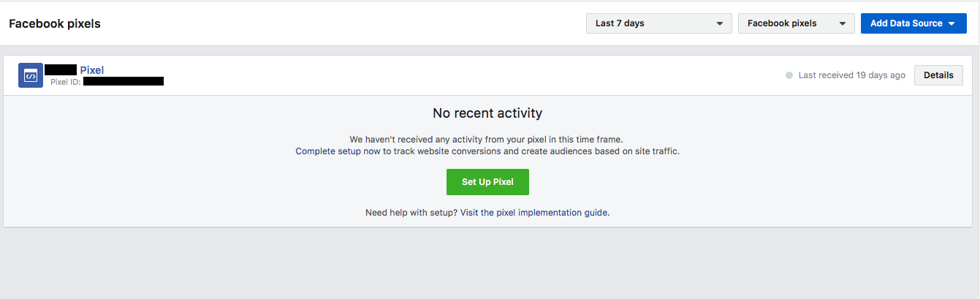Click the gray status dot indicator
980x299 pixels.
click(789, 75)
